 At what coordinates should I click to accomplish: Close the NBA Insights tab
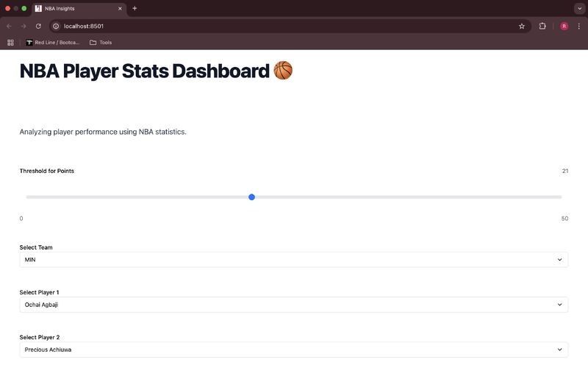coord(120,8)
